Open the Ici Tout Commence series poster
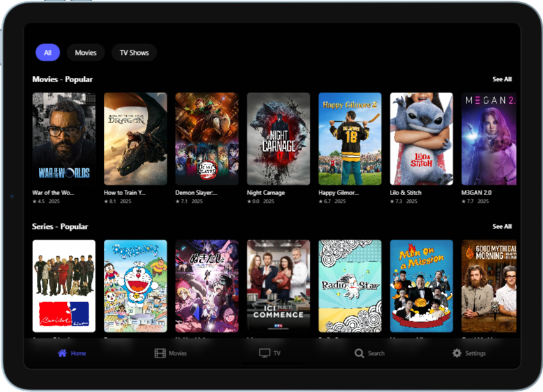The height and width of the screenshot is (392, 543). coord(279,286)
